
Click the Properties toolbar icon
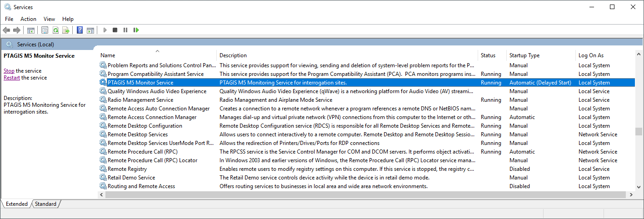(45, 30)
